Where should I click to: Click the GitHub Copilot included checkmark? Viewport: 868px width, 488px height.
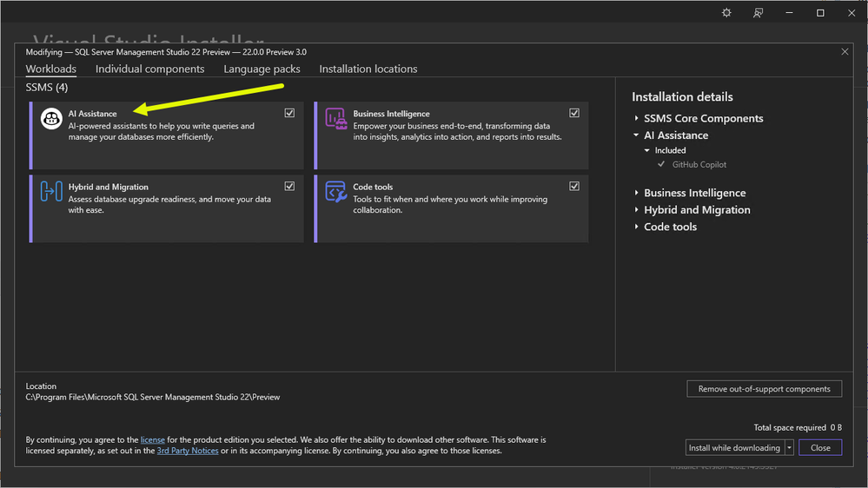(661, 164)
